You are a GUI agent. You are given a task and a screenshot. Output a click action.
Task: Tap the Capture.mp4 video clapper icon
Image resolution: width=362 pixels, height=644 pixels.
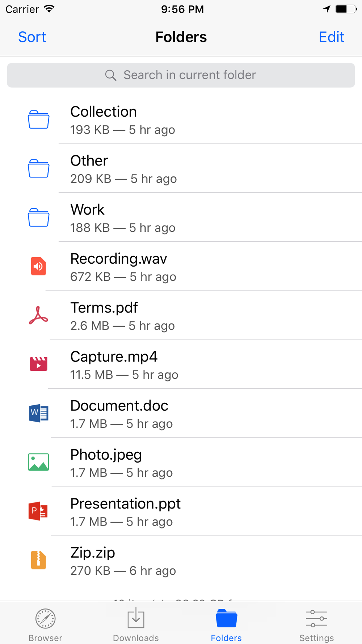point(38,364)
